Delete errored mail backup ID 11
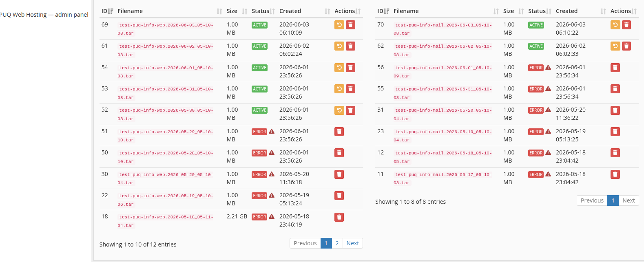Image resolution: width=644 pixels, height=262 pixels. 615,174
